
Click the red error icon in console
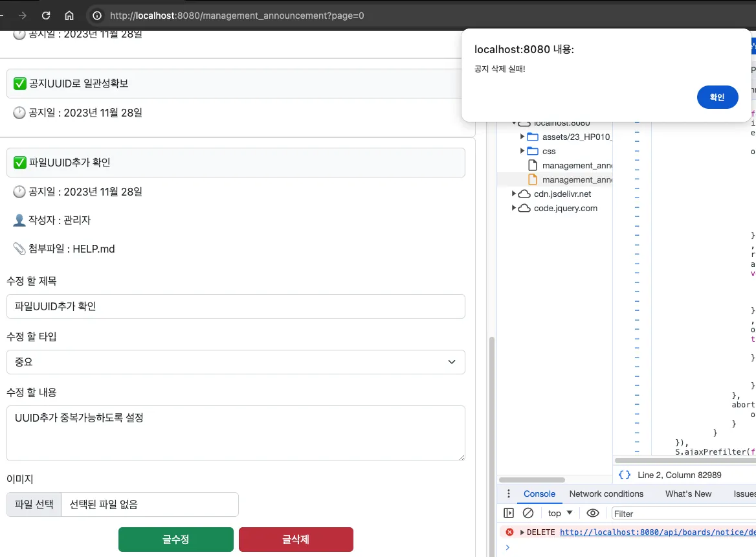(x=509, y=532)
